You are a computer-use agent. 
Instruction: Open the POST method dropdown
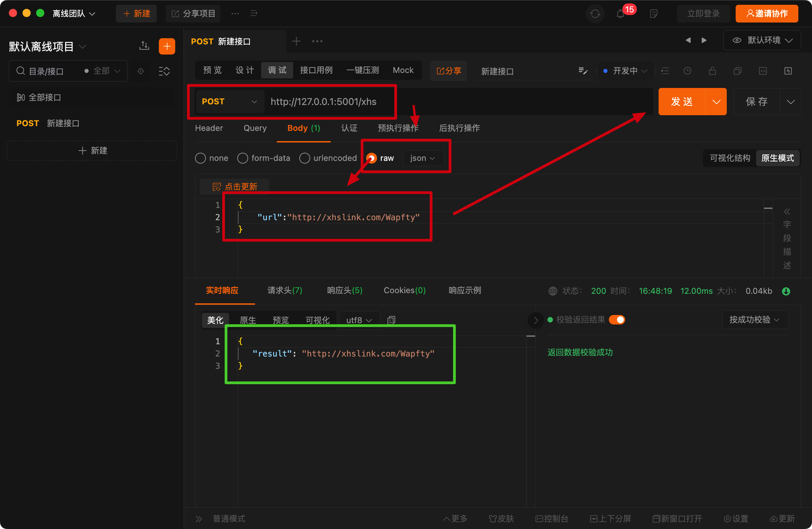point(229,102)
